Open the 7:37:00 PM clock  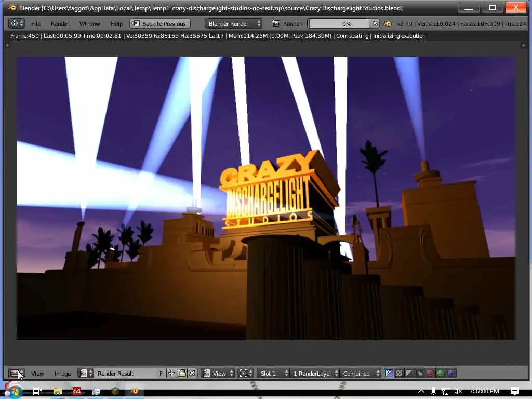(x=484, y=391)
